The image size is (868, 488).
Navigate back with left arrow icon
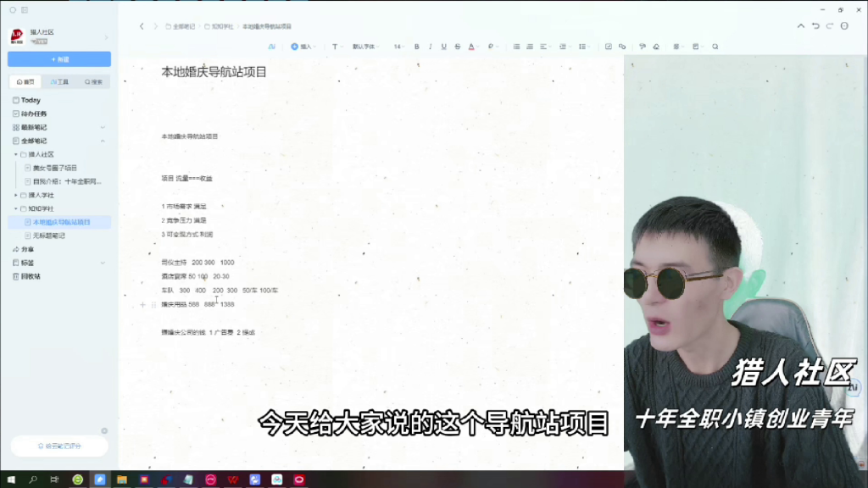tap(142, 26)
